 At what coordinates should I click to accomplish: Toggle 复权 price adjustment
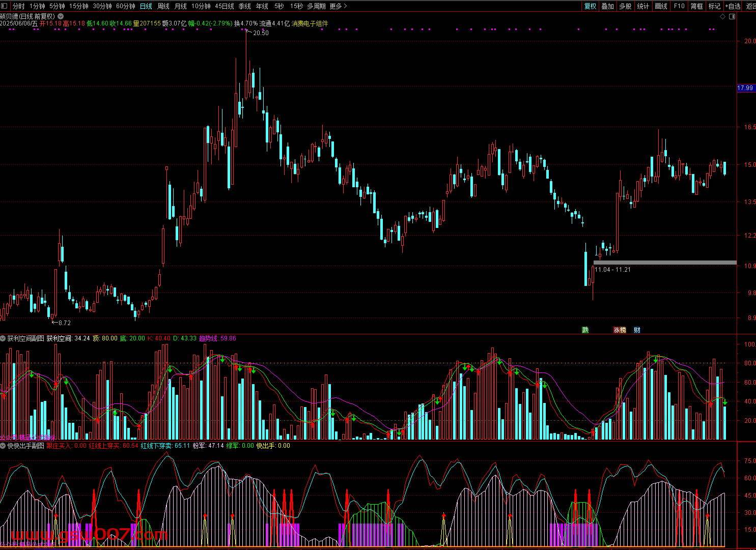pos(590,6)
